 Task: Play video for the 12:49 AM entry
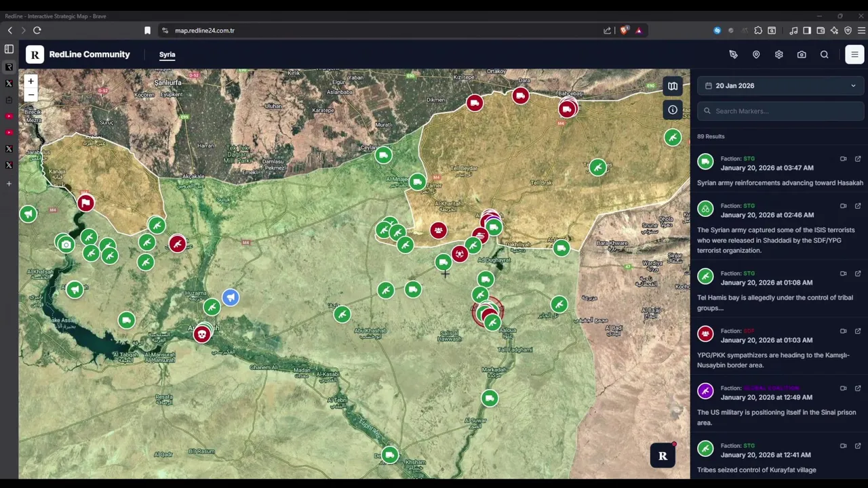coord(843,388)
